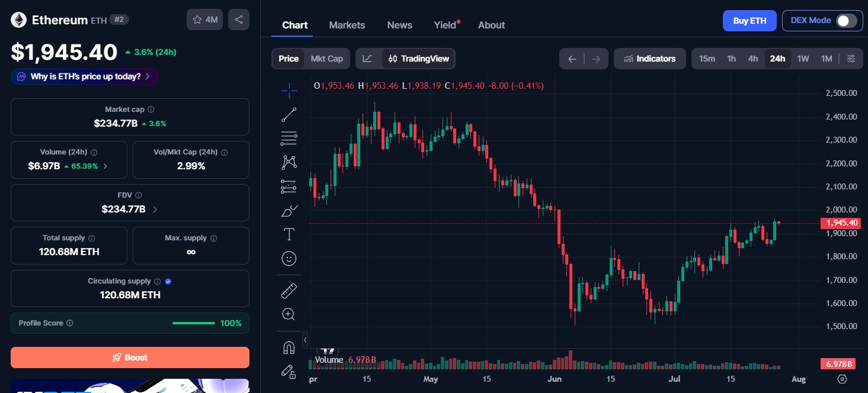Select the 1h timeframe
Viewport: 868px width, 393px height.
732,59
